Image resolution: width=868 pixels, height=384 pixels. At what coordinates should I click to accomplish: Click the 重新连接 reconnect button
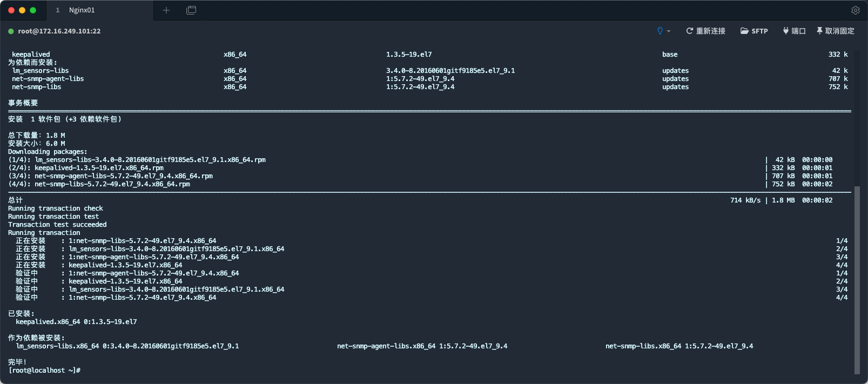706,31
